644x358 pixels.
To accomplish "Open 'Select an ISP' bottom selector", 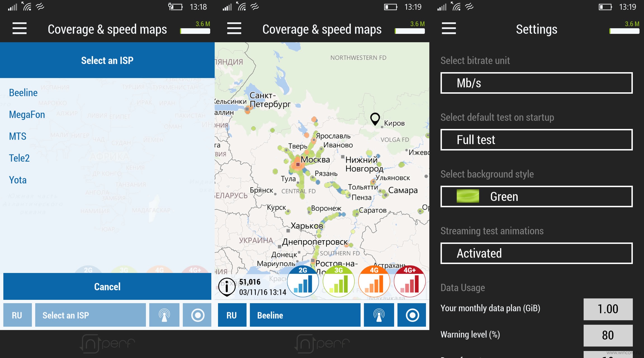I will pos(91,315).
